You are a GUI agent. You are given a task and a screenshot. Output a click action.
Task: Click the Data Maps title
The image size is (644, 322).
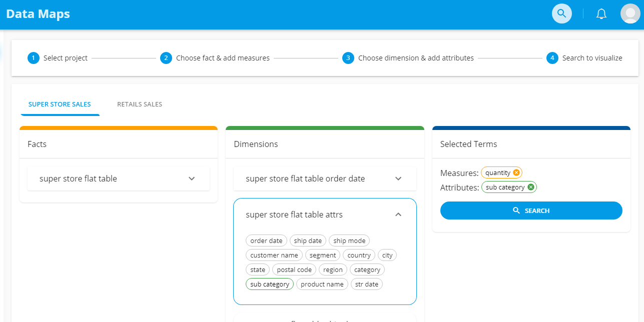tap(38, 14)
